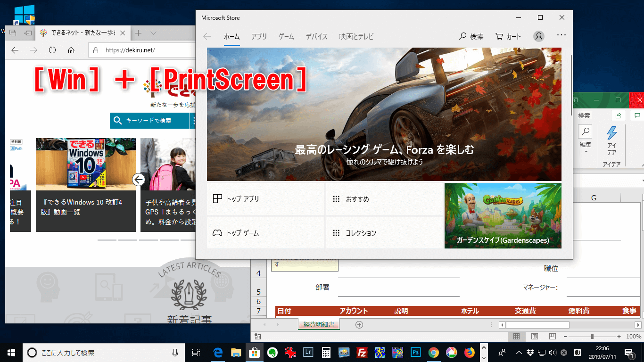Open トップ アプリ in Store

pos(265,199)
